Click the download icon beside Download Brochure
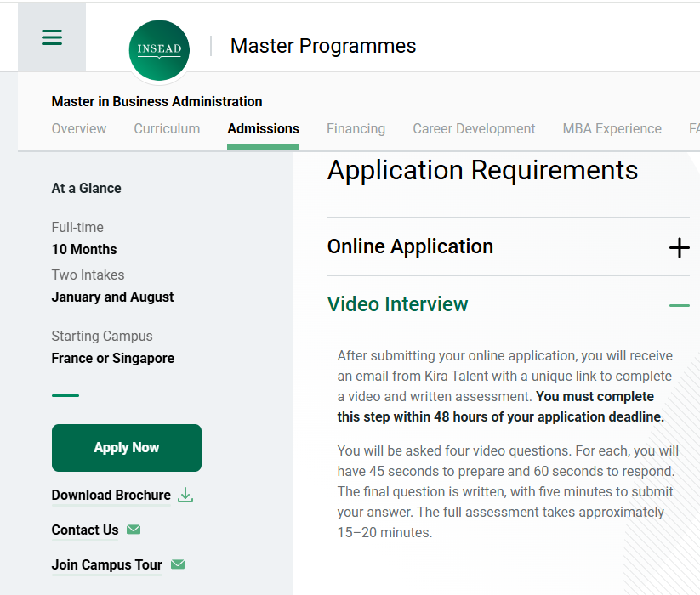This screenshot has width=700, height=595. coord(185,495)
